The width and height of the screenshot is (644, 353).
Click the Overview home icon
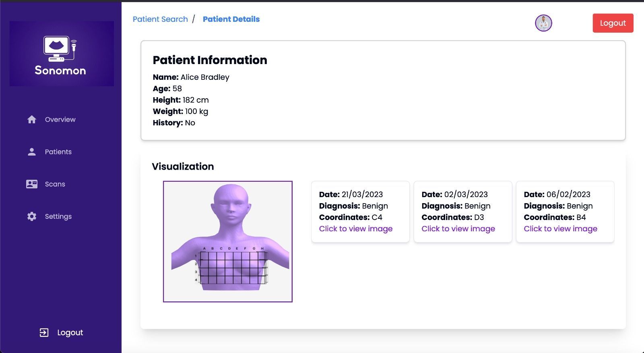point(32,120)
